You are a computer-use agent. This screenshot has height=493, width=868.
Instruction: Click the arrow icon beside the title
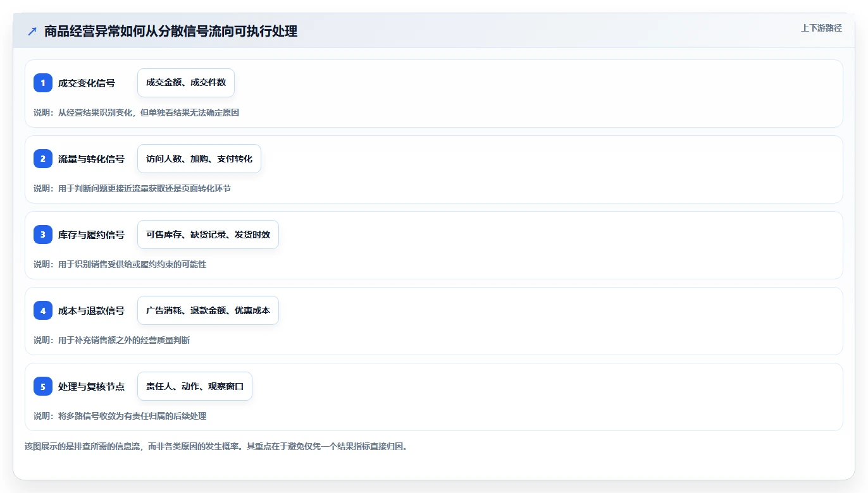point(32,31)
